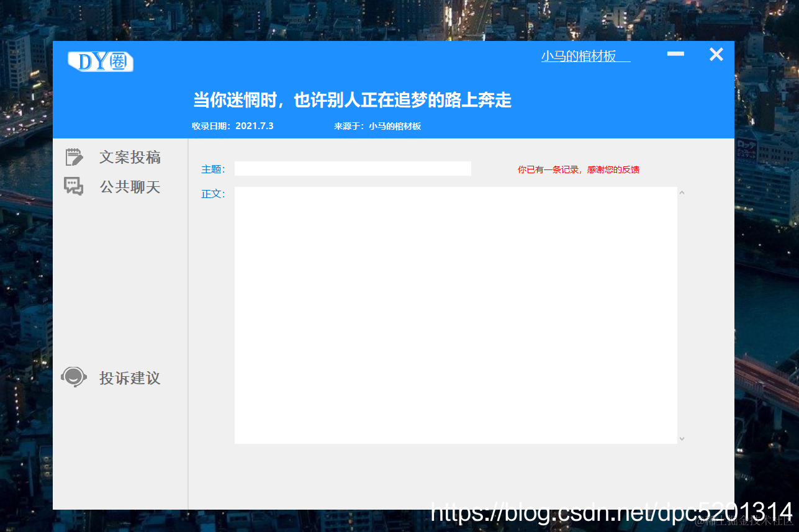The width and height of the screenshot is (799, 532).
Task: Click the feedback notice 你已有一条记录
Action: click(x=578, y=169)
